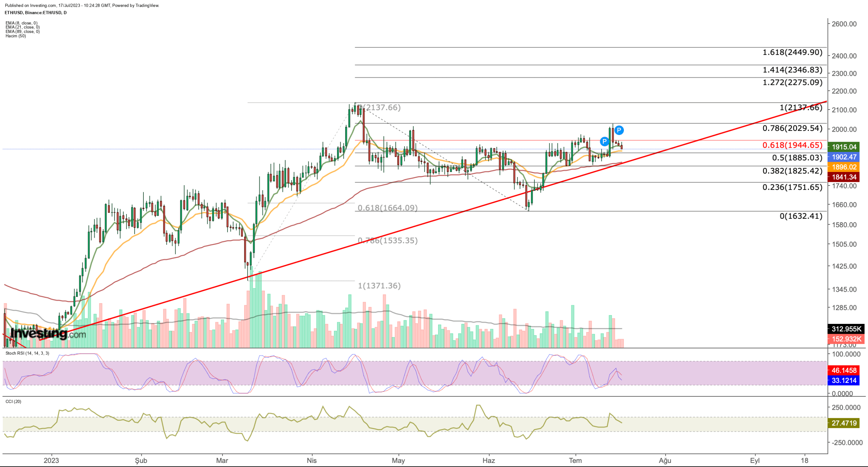Select the EMA (89, close, 0) label
868x467 pixels.
click(x=22, y=32)
